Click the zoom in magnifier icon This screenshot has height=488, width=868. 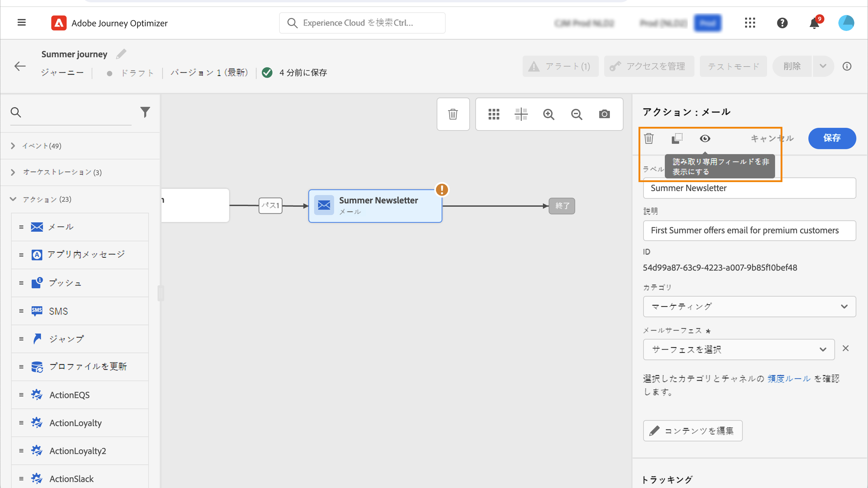(549, 114)
